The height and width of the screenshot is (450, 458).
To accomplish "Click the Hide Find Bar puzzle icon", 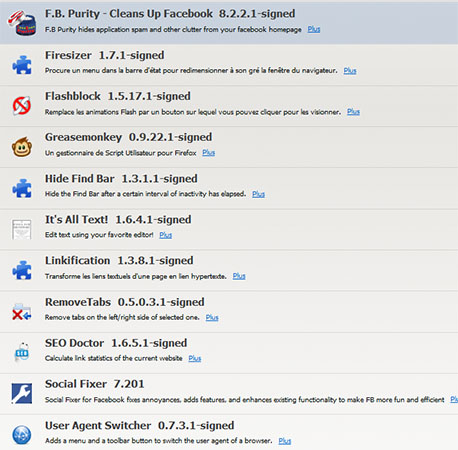I will coord(22,188).
